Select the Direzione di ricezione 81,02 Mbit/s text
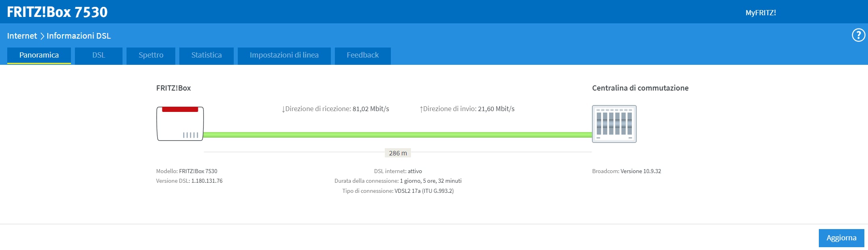 click(x=335, y=109)
